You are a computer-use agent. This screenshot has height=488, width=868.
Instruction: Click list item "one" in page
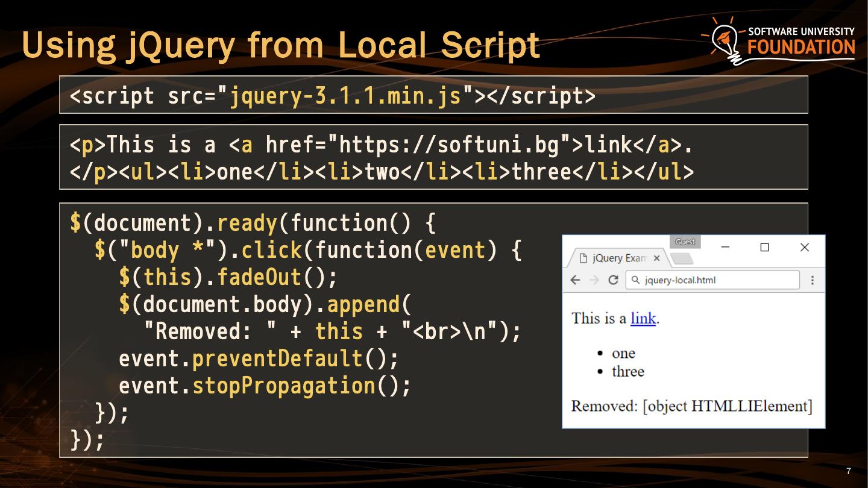[x=623, y=353]
